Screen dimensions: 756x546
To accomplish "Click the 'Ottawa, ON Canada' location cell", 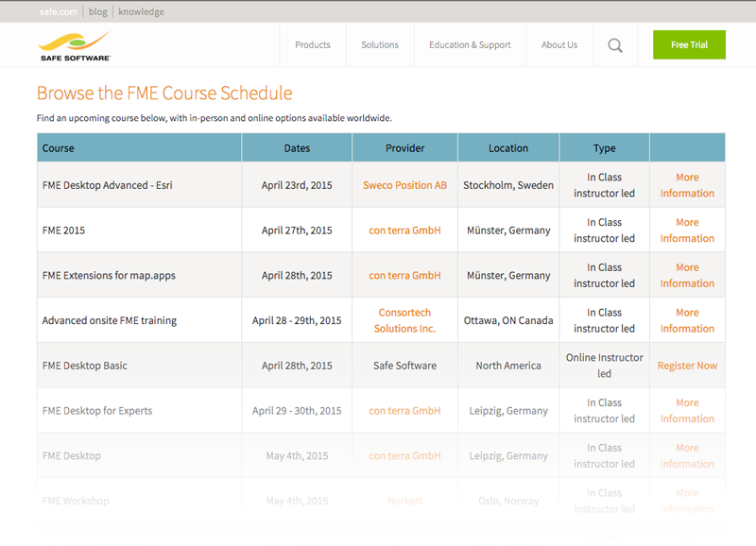I will pos(508,320).
